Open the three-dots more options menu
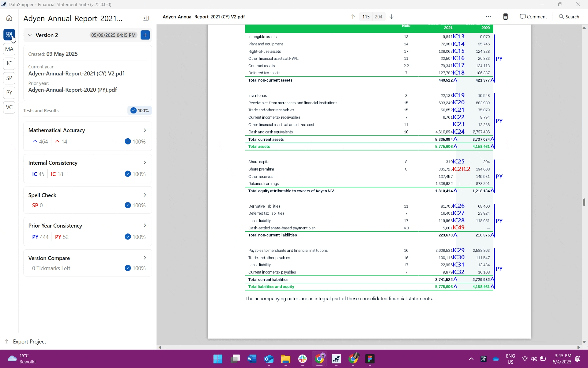Image resolution: width=588 pixels, height=368 pixels. (488, 17)
